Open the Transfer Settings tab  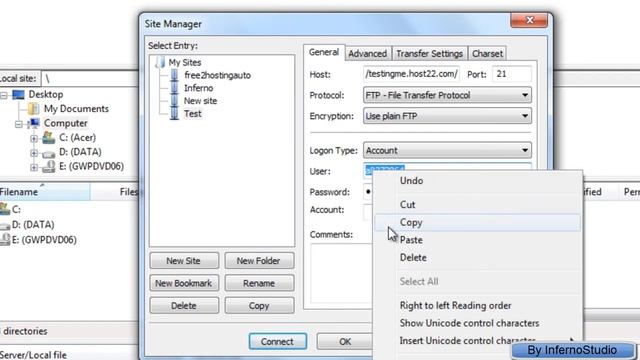[429, 53]
